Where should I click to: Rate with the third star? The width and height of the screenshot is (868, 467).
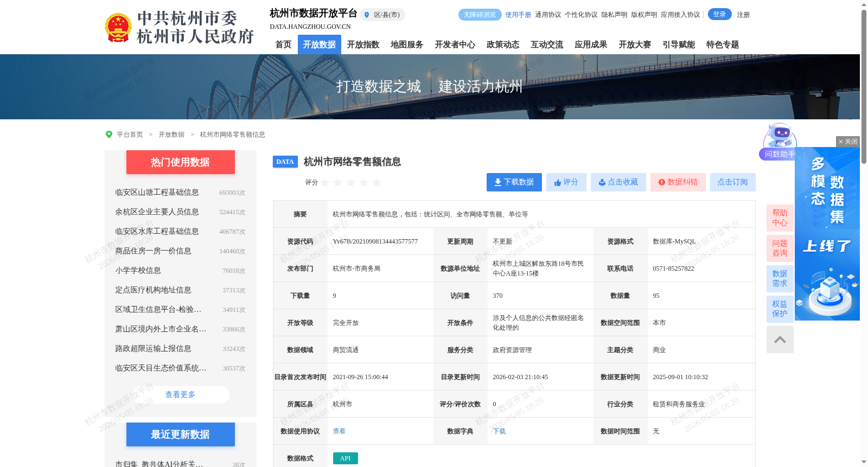[351, 183]
